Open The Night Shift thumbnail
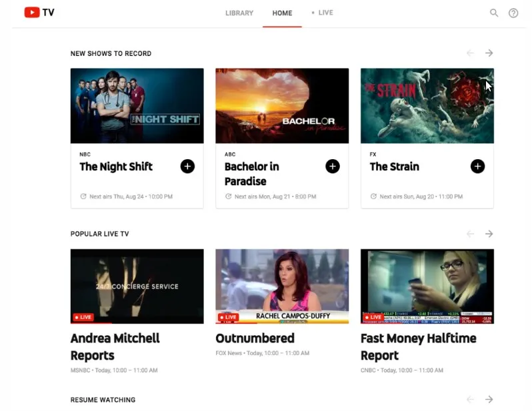Image resolution: width=532 pixels, height=411 pixels. [137, 106]
